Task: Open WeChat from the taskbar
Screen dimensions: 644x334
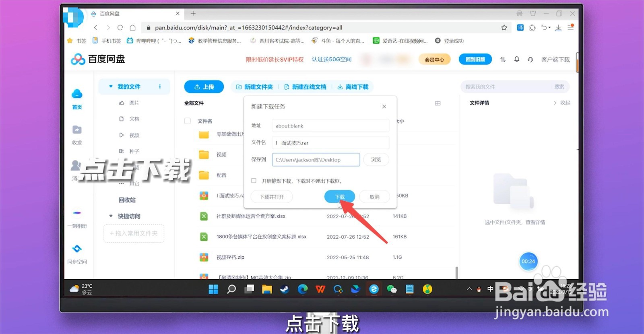Action: click(x=392, y=289)
